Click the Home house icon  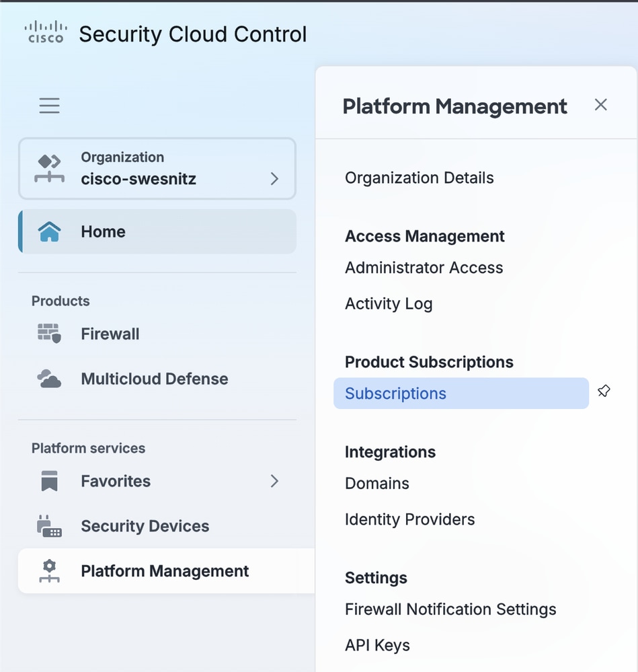tap(50, 232)
